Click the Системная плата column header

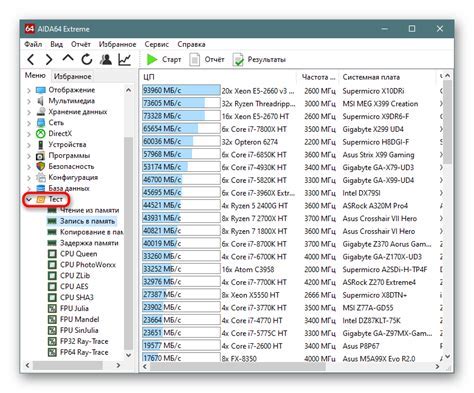coord(371,77)
